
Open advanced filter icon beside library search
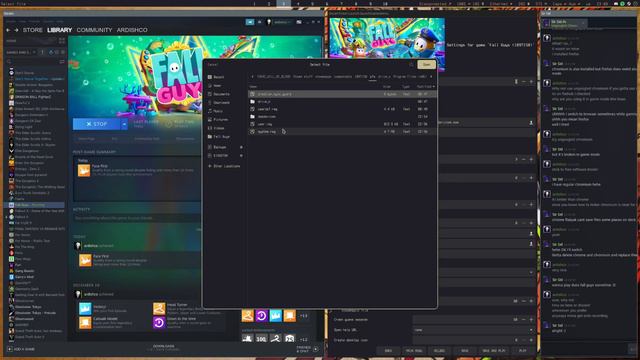click(62, 62)
